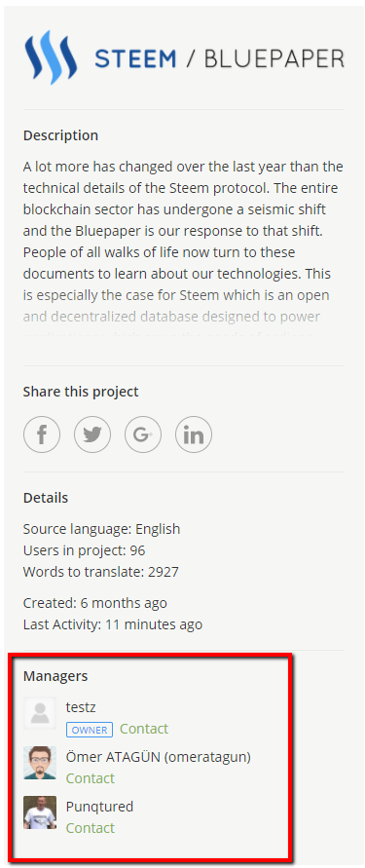This screenshot has width=365, height=868.
Task: Click the Google Plus share icon
Action: [x=143, y=434]
